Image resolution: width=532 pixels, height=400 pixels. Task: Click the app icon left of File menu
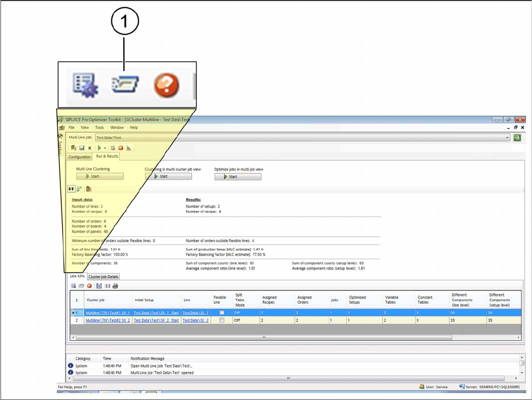(62, 128)
